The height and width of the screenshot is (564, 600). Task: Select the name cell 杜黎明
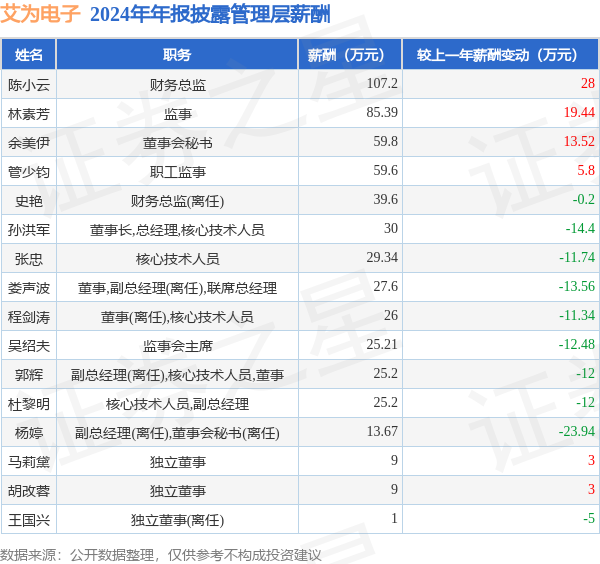29,404
